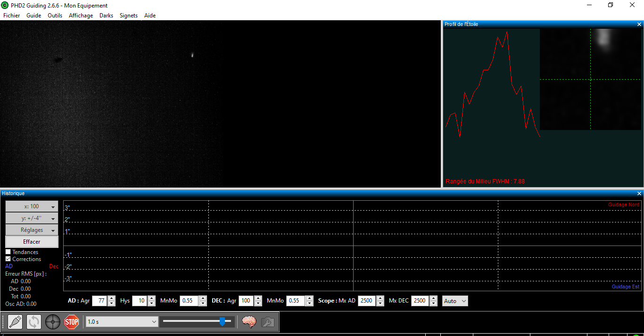Increase AD MnMo with its up arrow
The image size is (644, 336).
(203, 298)
